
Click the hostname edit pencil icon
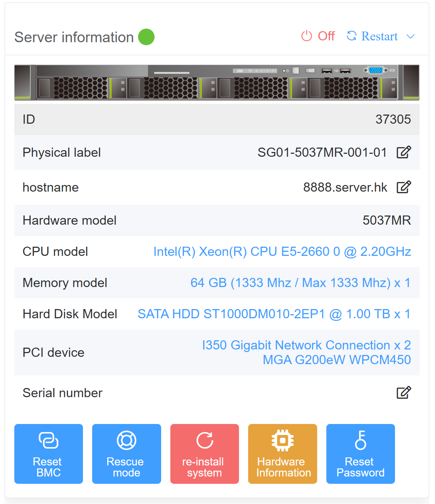tap(403, 187)
